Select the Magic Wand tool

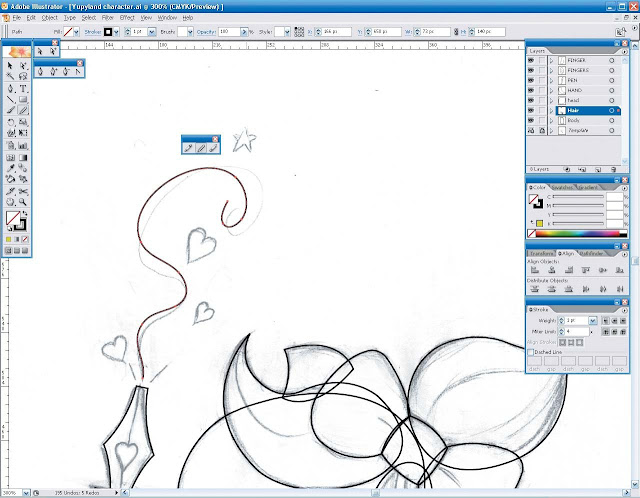pos(11,76)
